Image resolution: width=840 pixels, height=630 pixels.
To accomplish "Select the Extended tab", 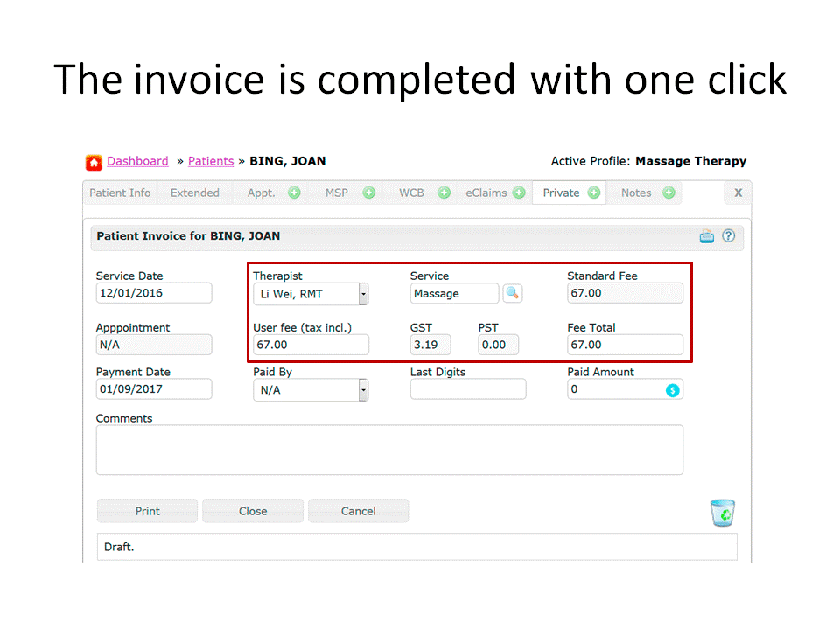I will coord(194,192).
